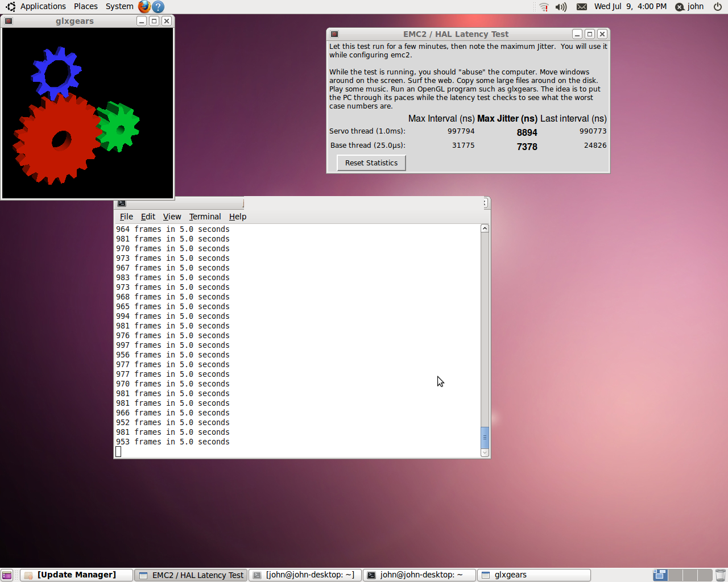Minimize the Latency Test window
728x582 pixels.
577,34
